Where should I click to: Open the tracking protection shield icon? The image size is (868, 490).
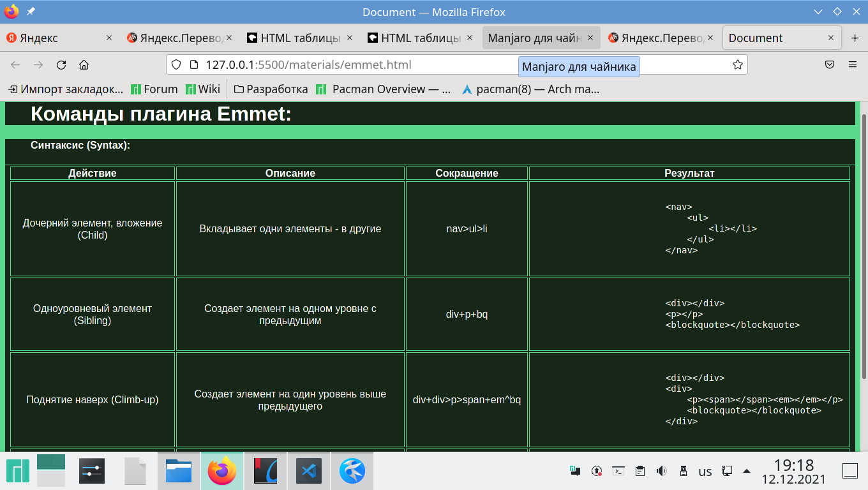coord(177,64)
